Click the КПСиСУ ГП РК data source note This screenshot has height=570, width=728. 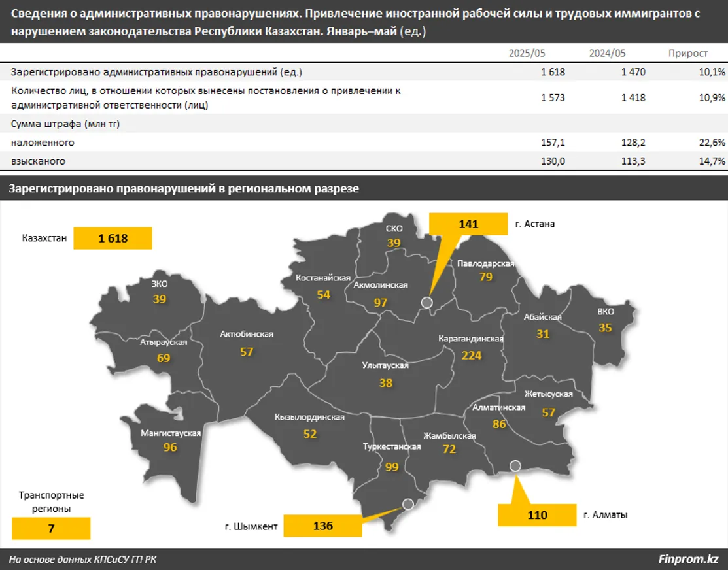pos(82,559)
